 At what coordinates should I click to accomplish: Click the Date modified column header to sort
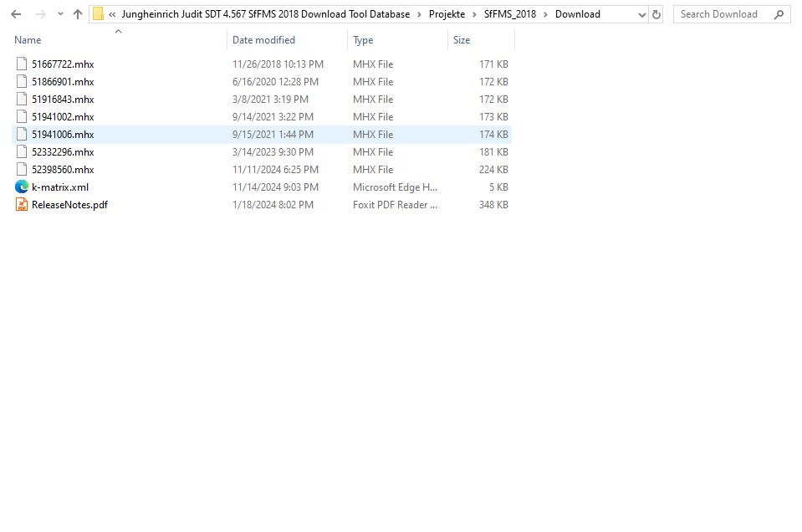pyautogui.click(x=262, y=39)
